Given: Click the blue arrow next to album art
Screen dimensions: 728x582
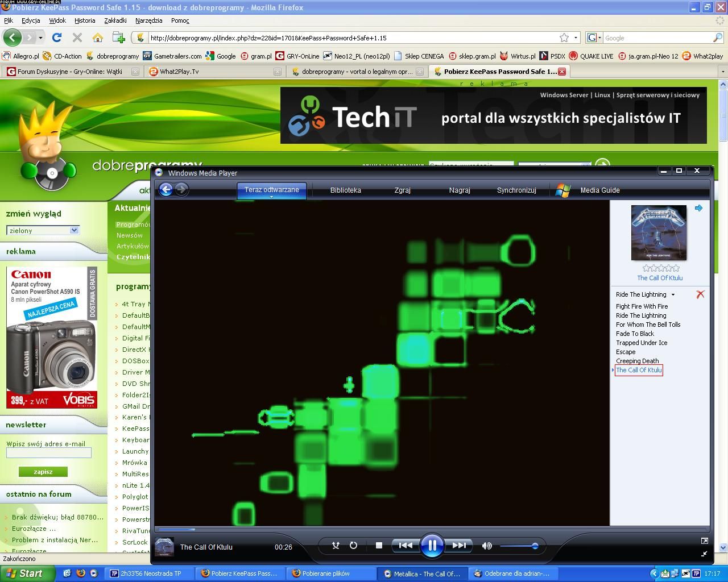Looking at the screenshot, I should [x=698, y=208].
